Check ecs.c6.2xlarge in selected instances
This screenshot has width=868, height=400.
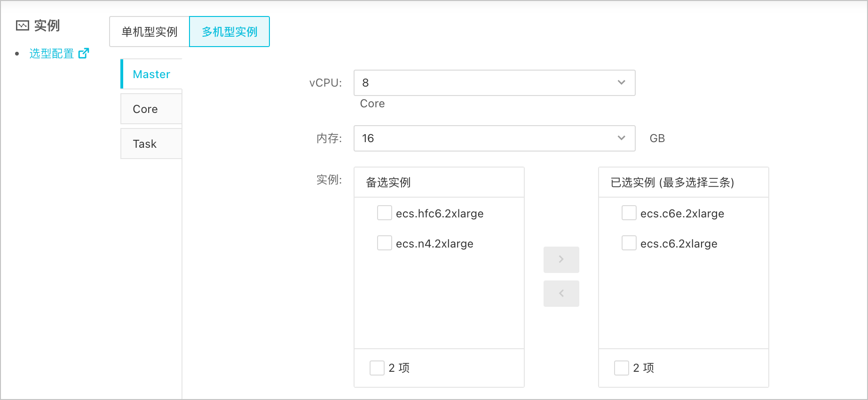pos(629,243)
